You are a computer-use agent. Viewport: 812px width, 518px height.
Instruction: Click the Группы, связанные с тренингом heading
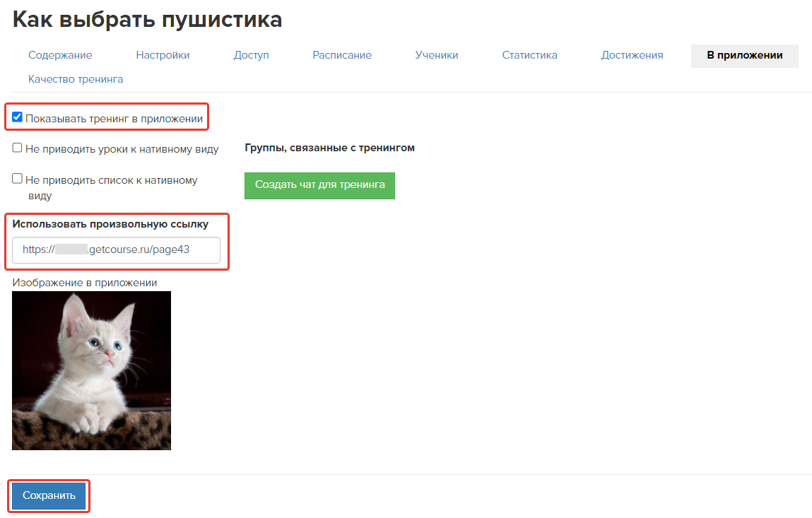(329, 148)
